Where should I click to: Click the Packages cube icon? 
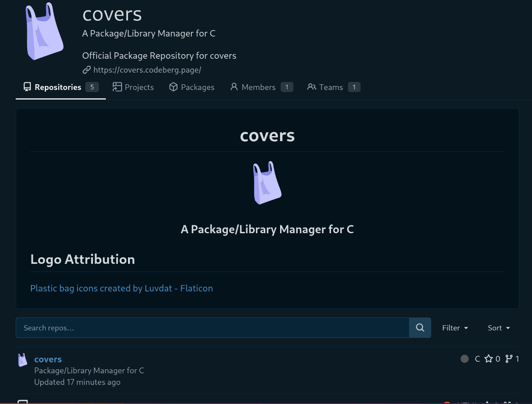(x=173, y=87)
